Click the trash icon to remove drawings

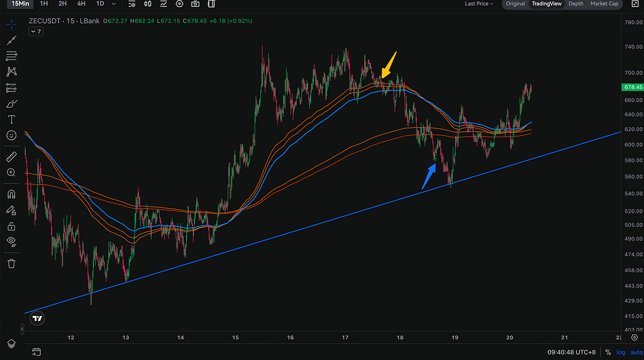11,264
